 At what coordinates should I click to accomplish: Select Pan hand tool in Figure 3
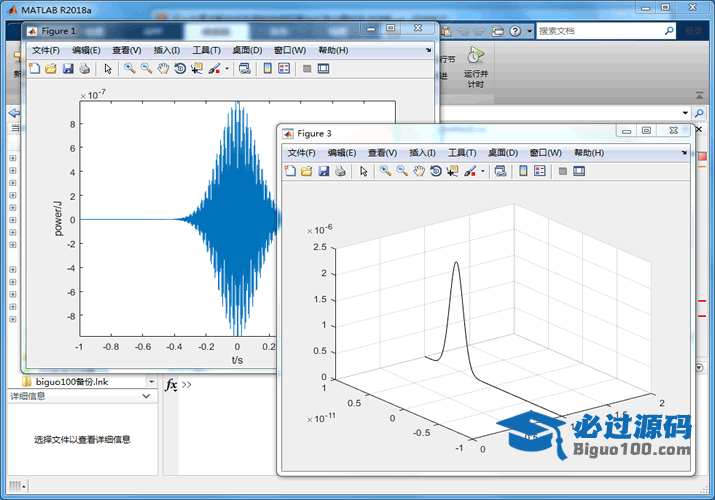419,171
